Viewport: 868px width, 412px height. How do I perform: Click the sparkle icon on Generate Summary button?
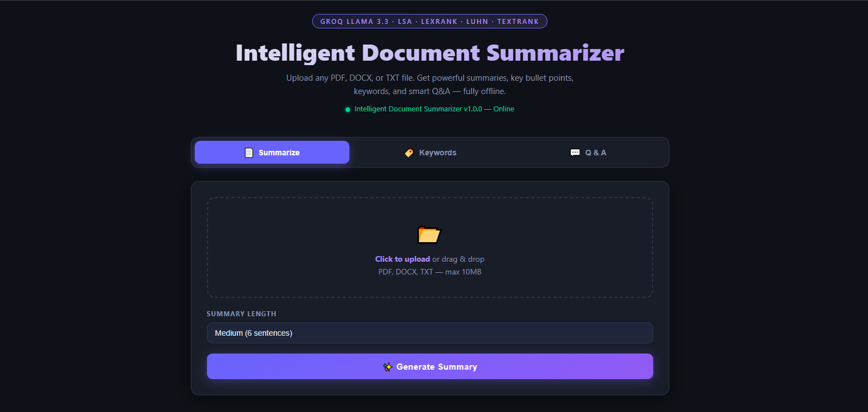(x=387, y=366)
